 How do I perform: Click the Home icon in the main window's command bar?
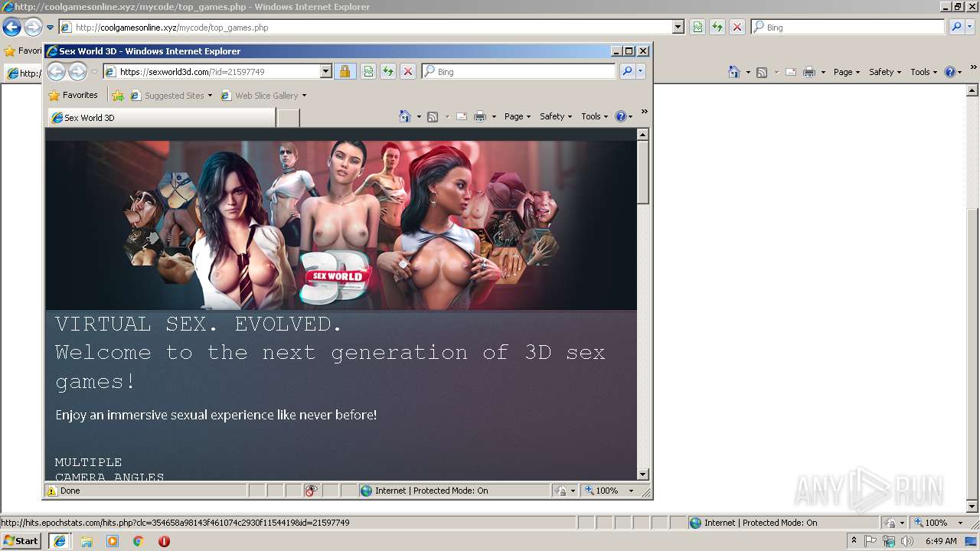click(x=734, y=72)
